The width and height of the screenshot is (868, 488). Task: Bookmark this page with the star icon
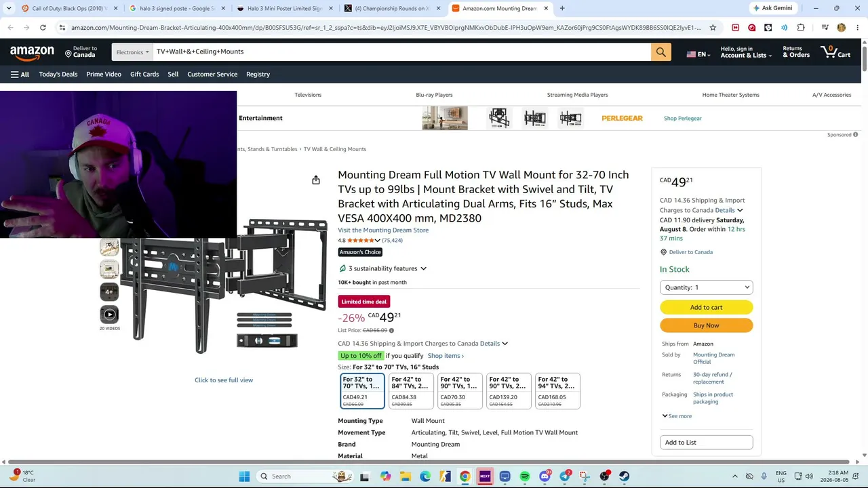(713, 28)
